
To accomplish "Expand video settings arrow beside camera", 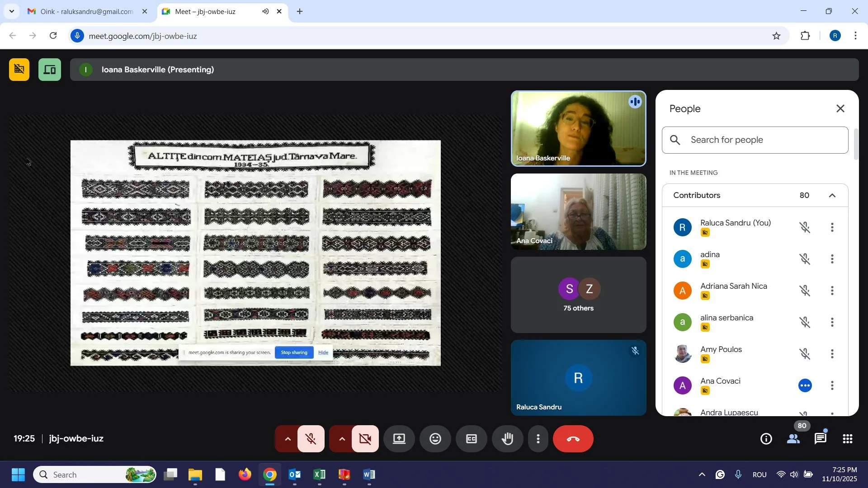I will coord(342,439).
